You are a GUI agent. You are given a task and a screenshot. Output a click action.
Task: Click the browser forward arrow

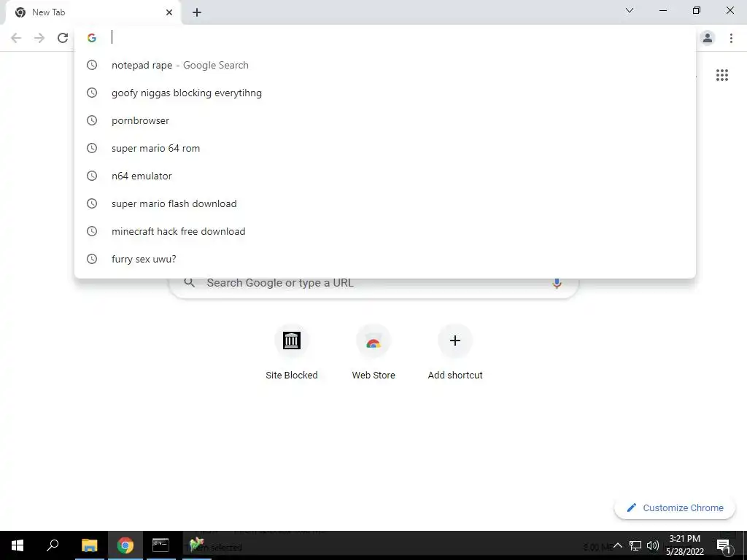(x=39, y=38)
